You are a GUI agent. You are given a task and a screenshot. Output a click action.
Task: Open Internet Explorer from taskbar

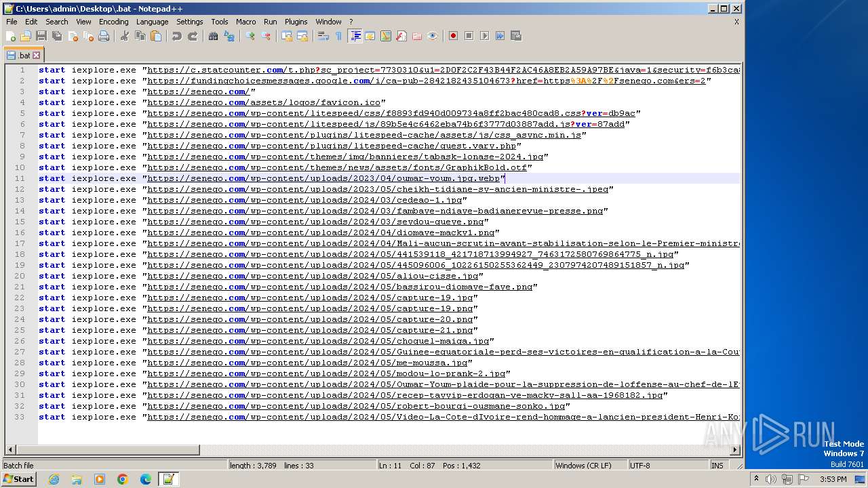54,479
